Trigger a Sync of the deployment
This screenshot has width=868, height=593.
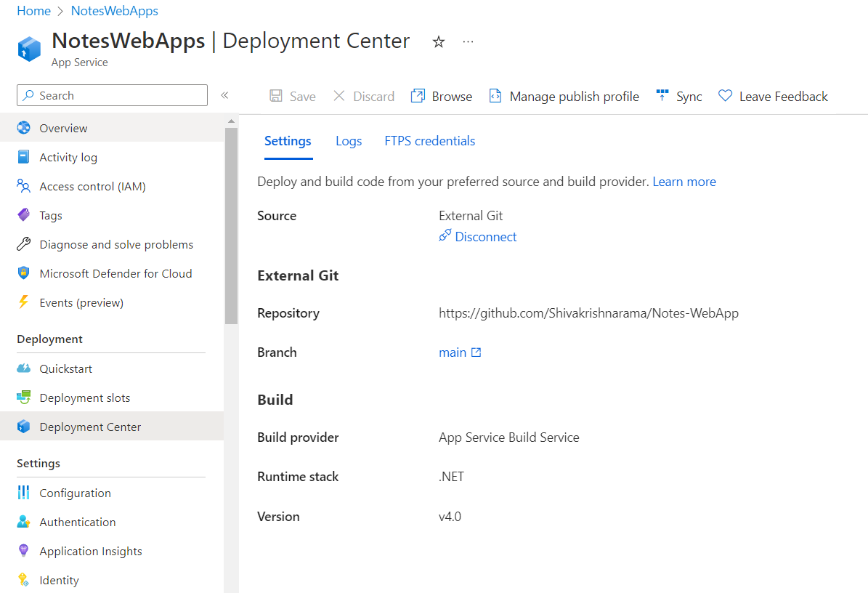(678, 95)
